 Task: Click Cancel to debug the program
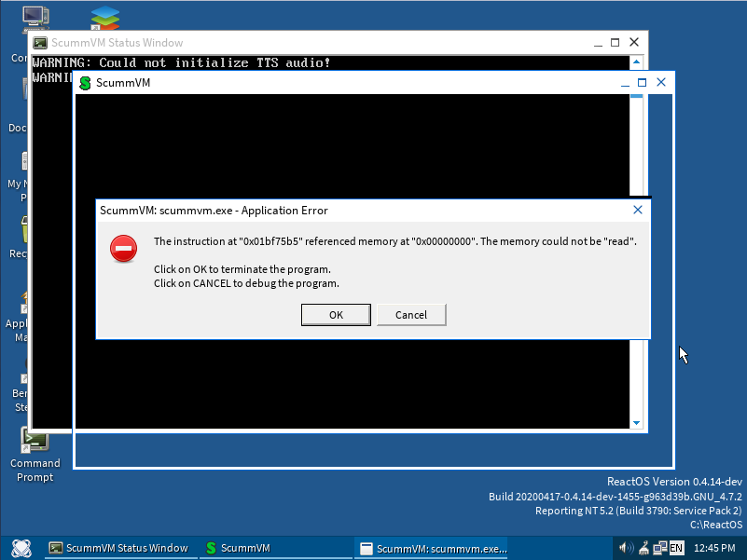[x=411, y=315]
